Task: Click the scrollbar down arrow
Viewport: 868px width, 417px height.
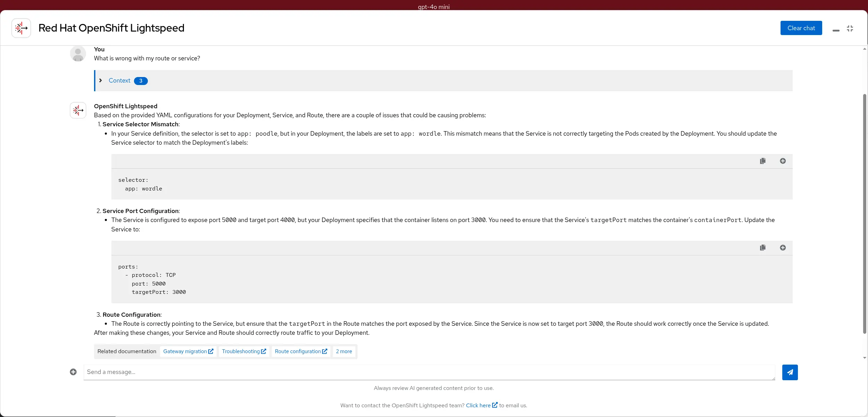Action: [x=865, y=358]
